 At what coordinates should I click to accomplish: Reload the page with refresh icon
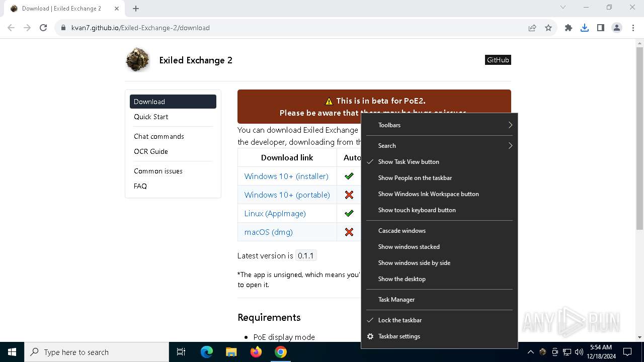(43, 28)
